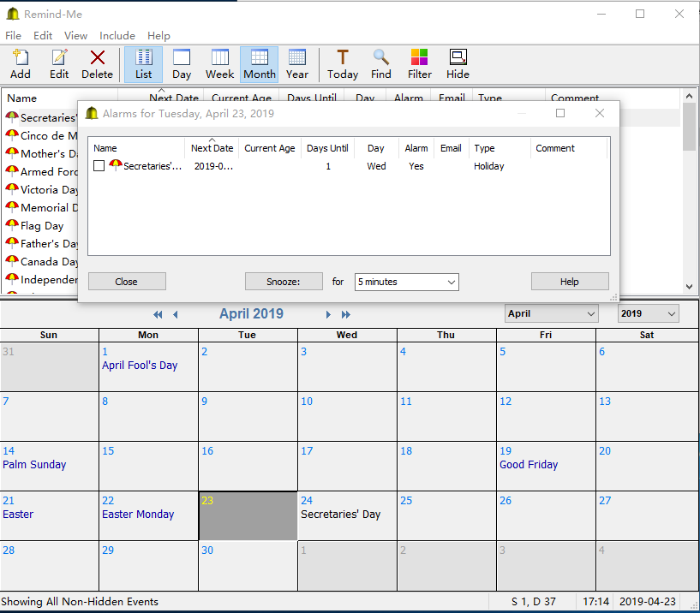700x613 pixels.
Task: Click the event list scrollbar thumb
Action: [689, 128]
